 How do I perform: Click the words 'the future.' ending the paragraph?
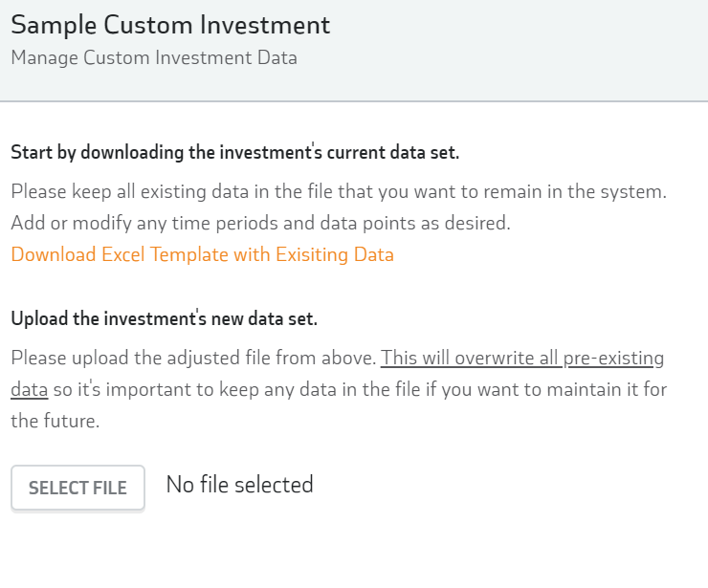coord(55,421)
